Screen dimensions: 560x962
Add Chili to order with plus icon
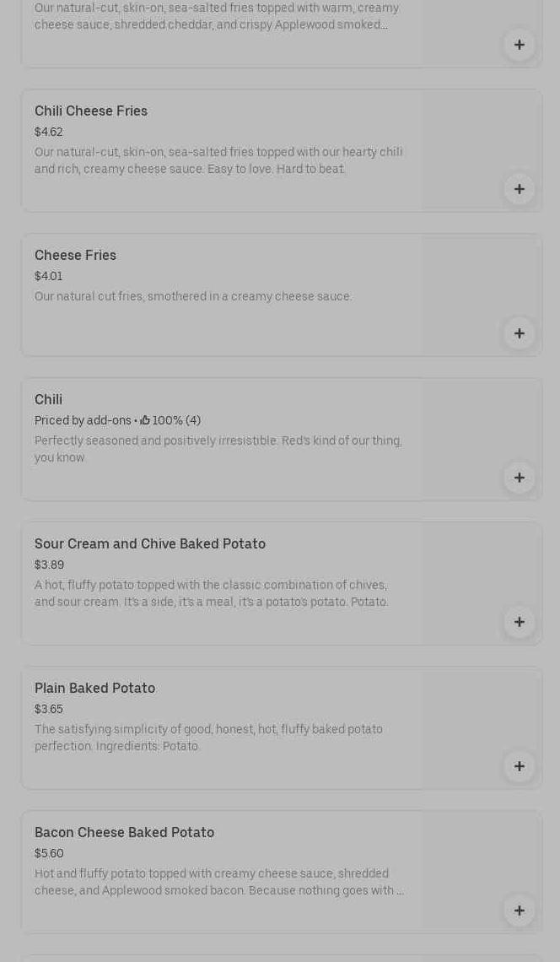tap(519, 478)
